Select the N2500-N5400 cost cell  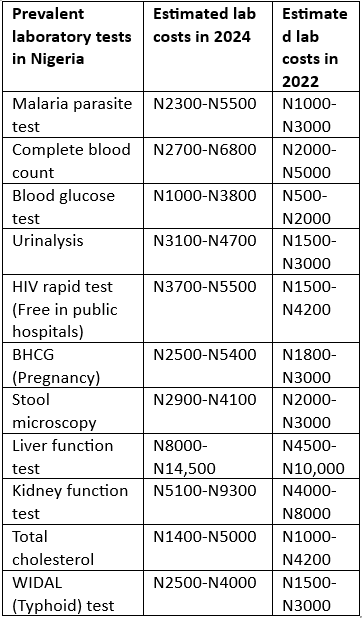pyautogui.click(x=208, y=365)
